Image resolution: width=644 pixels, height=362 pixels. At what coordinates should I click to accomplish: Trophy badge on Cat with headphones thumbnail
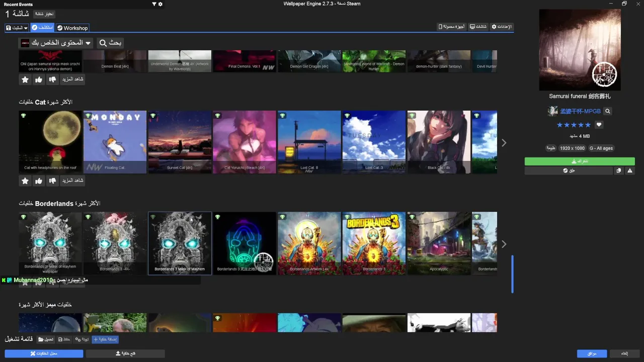tap(23, 116)
